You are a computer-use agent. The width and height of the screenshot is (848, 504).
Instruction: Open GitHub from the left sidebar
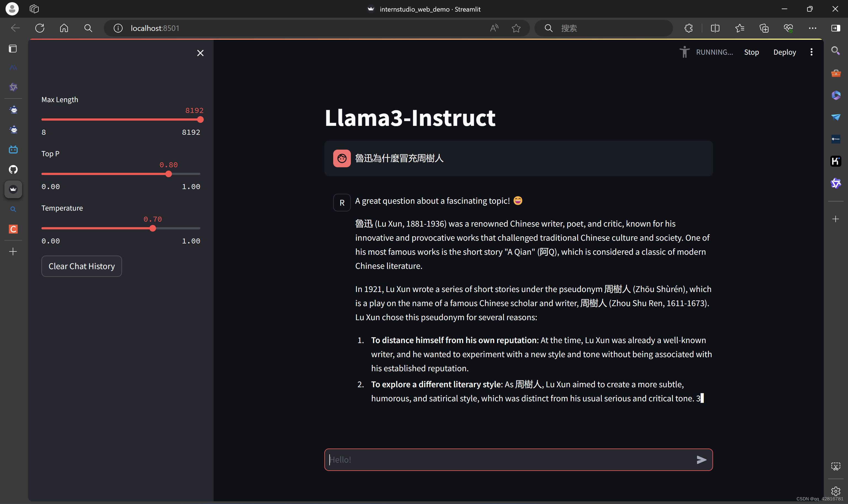(x=13, y=169)
